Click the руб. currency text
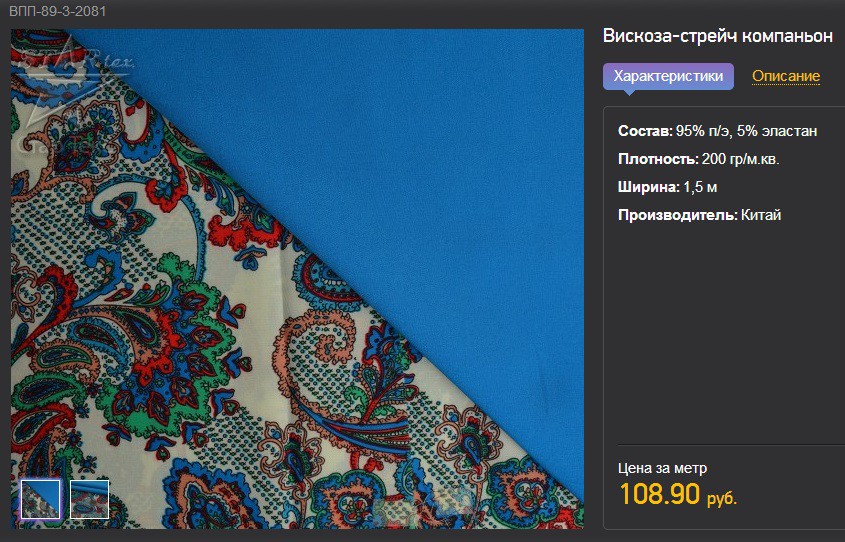This screenshot has height=542, width=845. (x=722, y=498)
